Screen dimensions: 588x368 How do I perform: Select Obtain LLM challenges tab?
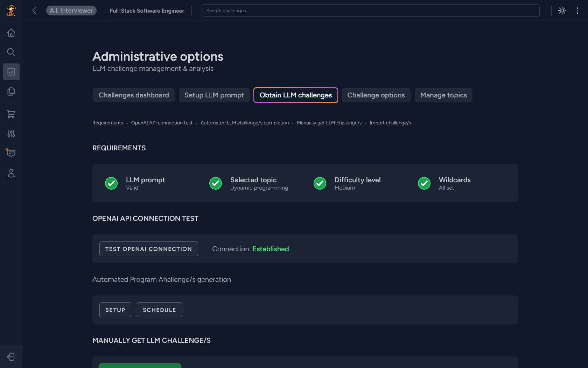[x=296, y=95]
